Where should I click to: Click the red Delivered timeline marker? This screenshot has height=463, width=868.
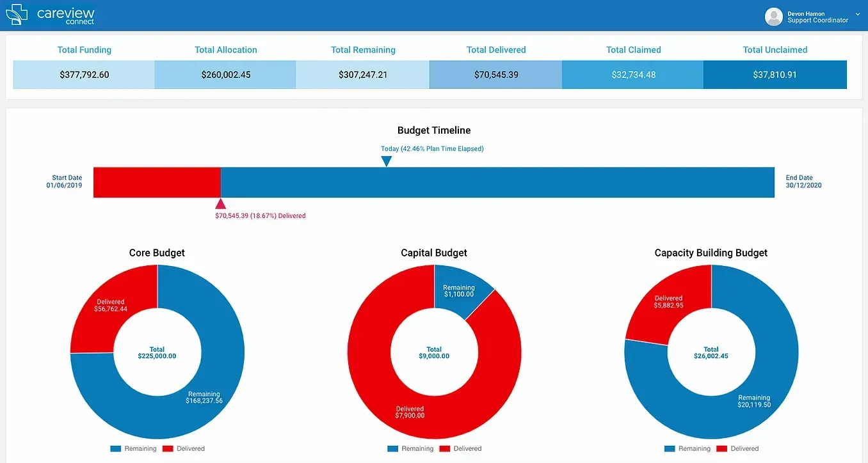(x=221, y=204)
